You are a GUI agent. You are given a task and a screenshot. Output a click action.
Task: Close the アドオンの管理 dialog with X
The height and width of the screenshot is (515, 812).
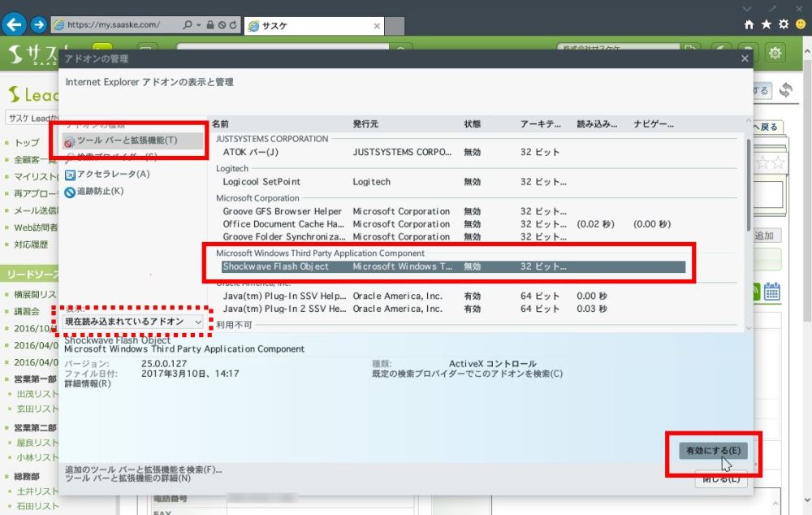point(745,58)
